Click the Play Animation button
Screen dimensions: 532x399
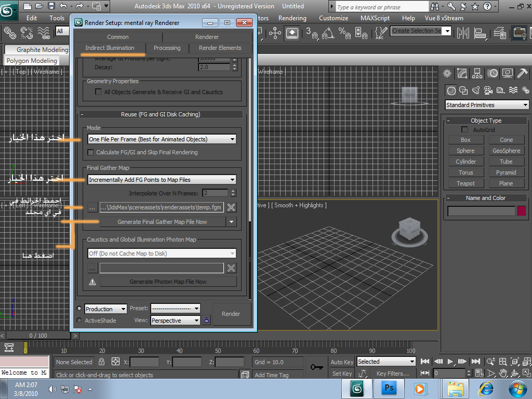[x=450, y=362]
